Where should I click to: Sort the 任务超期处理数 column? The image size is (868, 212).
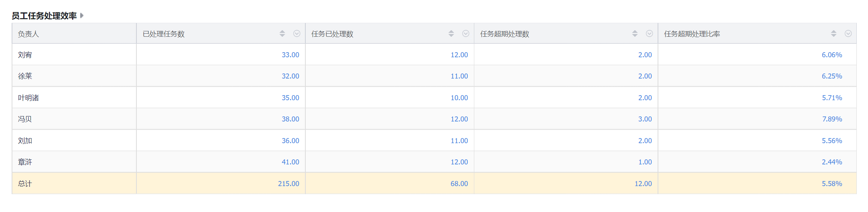(x=635, y=34)
